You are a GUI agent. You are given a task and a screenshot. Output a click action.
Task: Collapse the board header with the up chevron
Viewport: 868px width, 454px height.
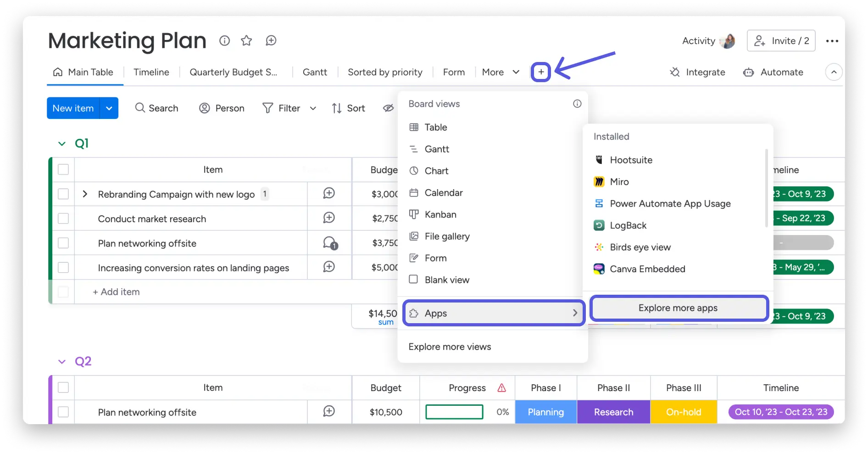[x=834, y=72]
